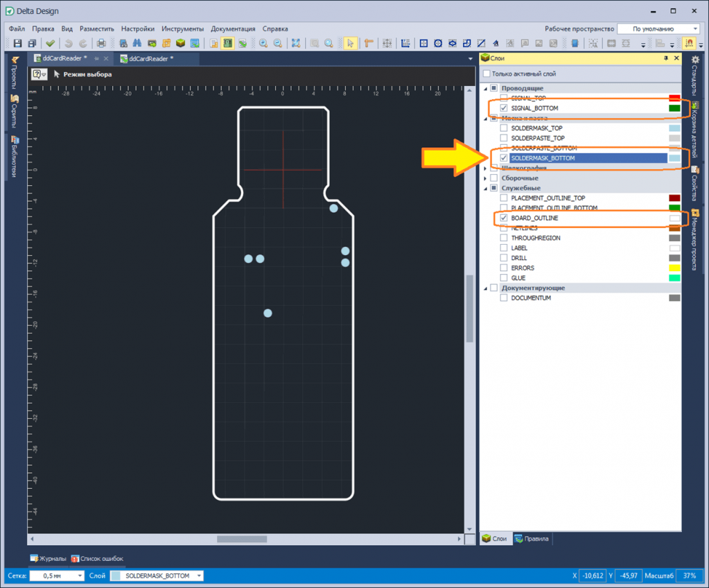This screenshot has height=588, width=709.
Task: Select the arrow selection mode tool
Action: [351, 44]
